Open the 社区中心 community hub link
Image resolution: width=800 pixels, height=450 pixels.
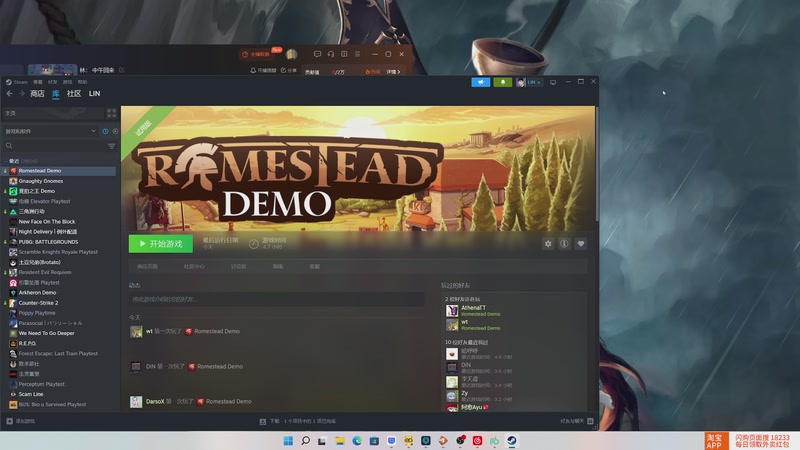pyautogui.click(x=194, y=266)
